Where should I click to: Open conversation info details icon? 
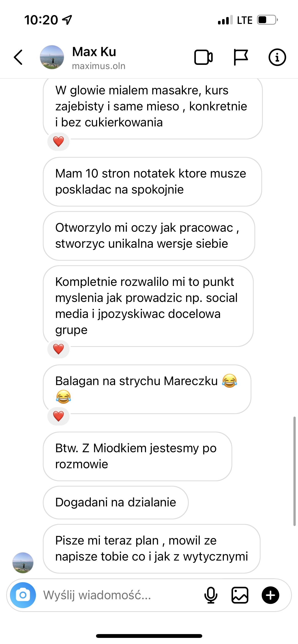tap(277, 57)
